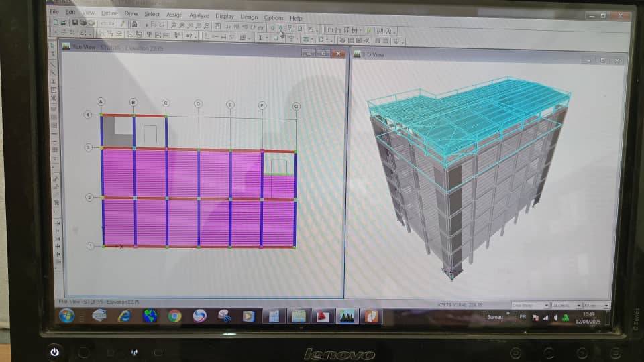Select the column I-shape draw tool

click(x=54, y=82)
